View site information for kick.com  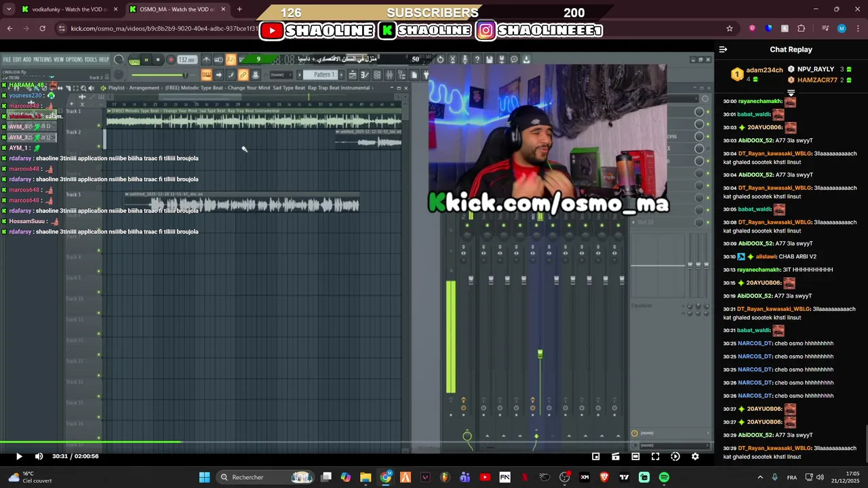(62, 28)
